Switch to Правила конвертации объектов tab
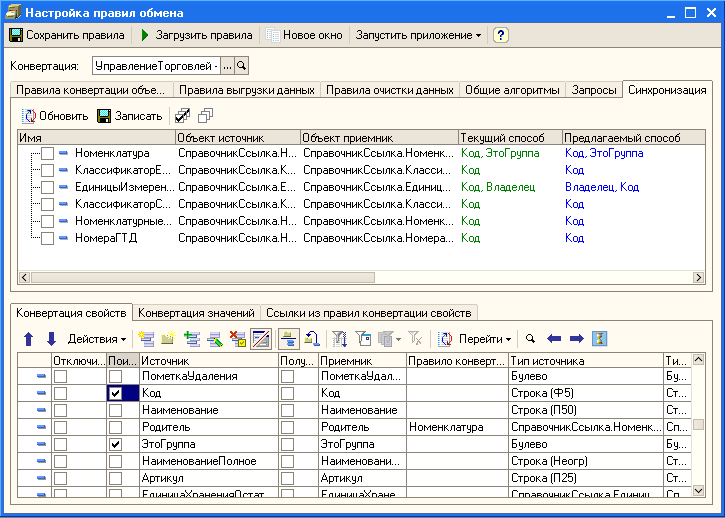The height and width of the screenshot is (518, 725). click(x=91, y=90)
